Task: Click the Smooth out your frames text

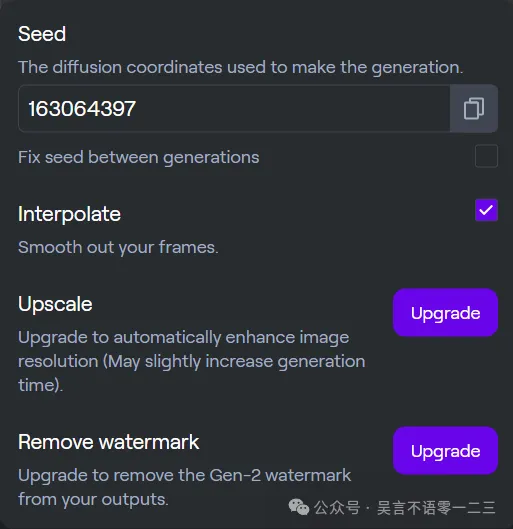Action: 118,248
